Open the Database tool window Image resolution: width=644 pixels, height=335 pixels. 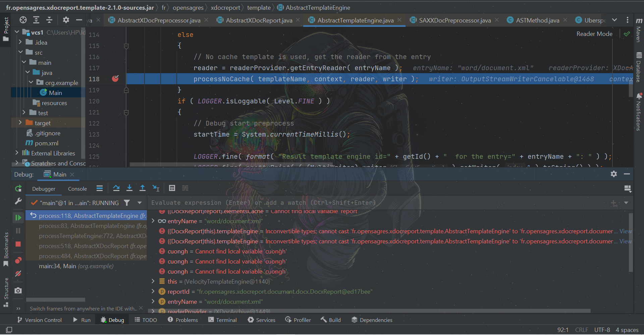tap(639, 67)
